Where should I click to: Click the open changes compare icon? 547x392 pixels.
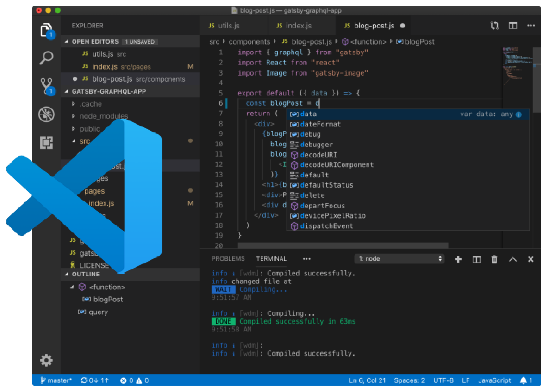coord(494,26)
